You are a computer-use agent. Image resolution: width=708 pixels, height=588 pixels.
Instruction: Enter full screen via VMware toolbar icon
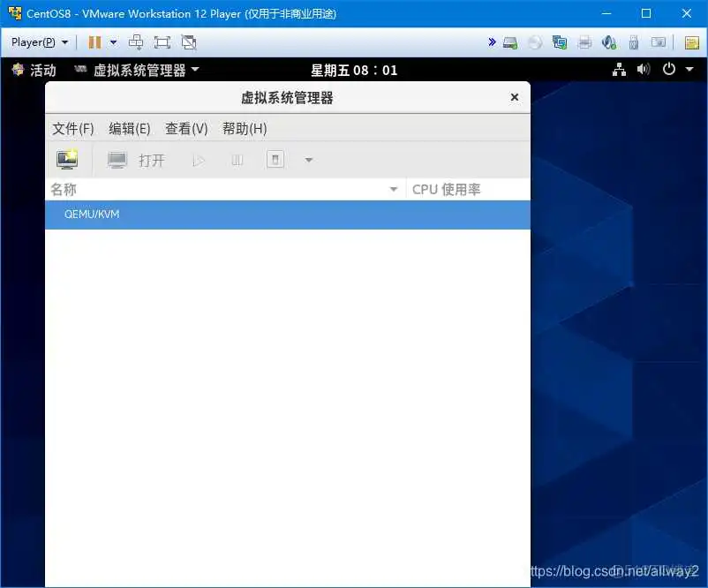(162, 41)
